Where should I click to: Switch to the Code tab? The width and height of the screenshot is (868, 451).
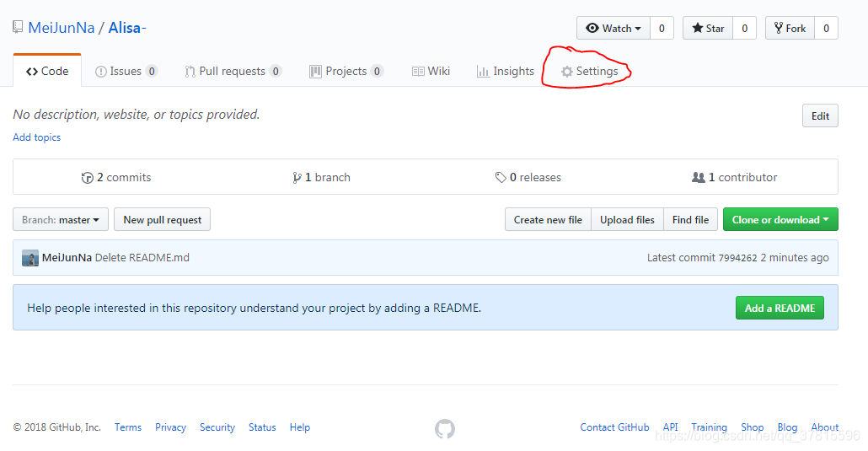click(47, 71)
